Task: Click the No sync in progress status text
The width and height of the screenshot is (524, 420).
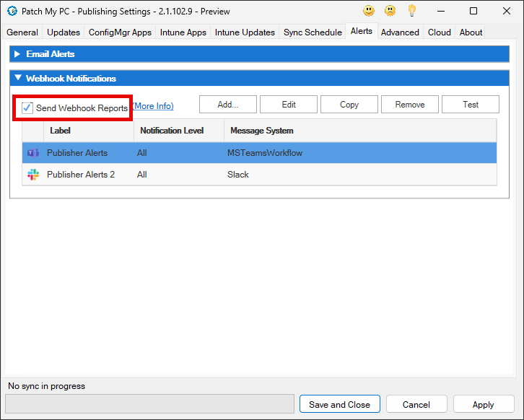Action: click(46, 386)
